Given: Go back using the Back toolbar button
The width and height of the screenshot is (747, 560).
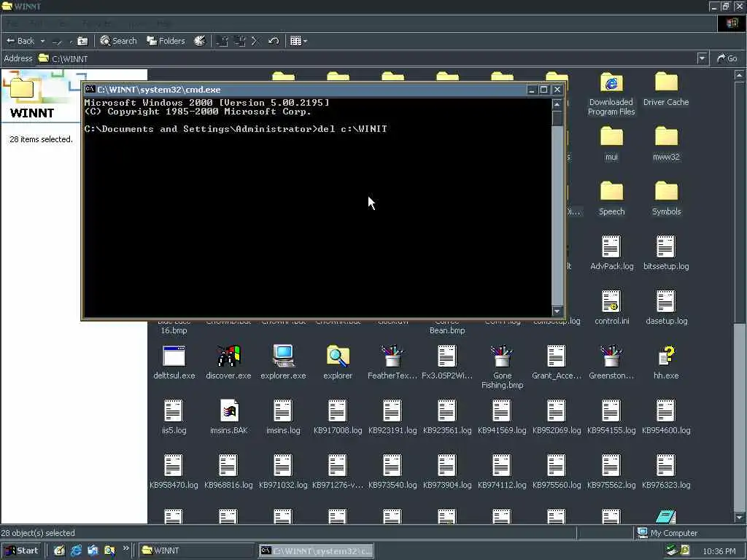Looking at the screenshot, I should point(20,41).
